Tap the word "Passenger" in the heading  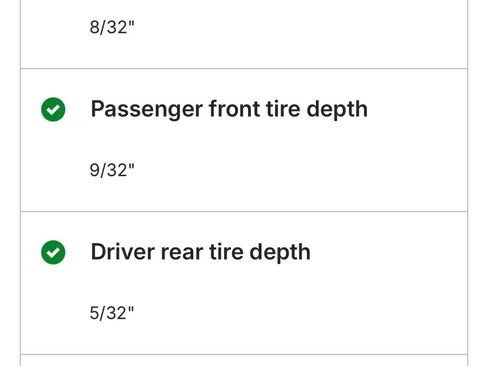tap(147, 110)
